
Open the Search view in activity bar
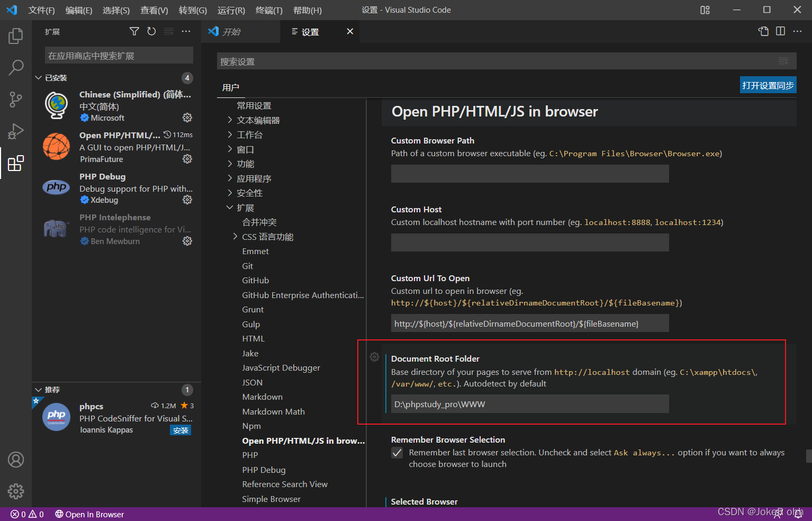16,67
